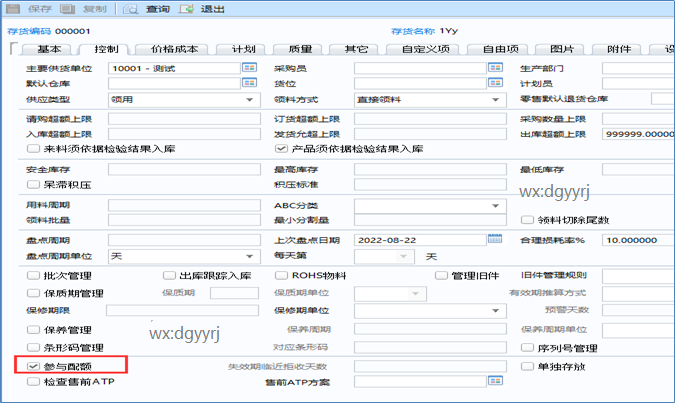Click the 查询 query icon in toolbar
This screenshot has width=675, height=403.
click(130, 9)
